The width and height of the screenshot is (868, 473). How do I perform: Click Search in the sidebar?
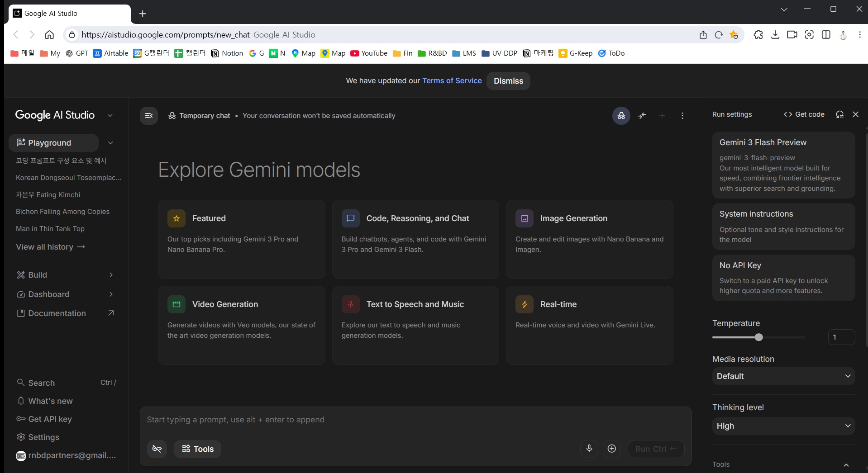[x=66, y=383]
